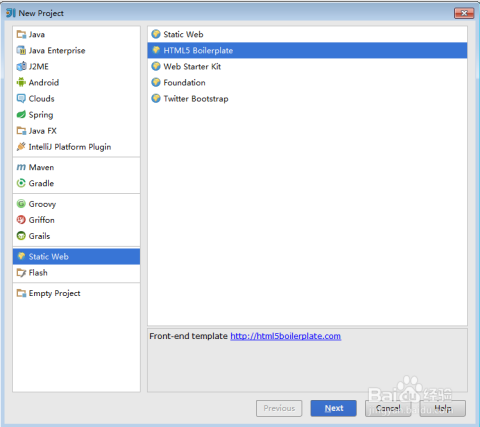Click the Cancel button
Image resolution: width=480 pixels, height=427 pixels.
coord(388,408)
